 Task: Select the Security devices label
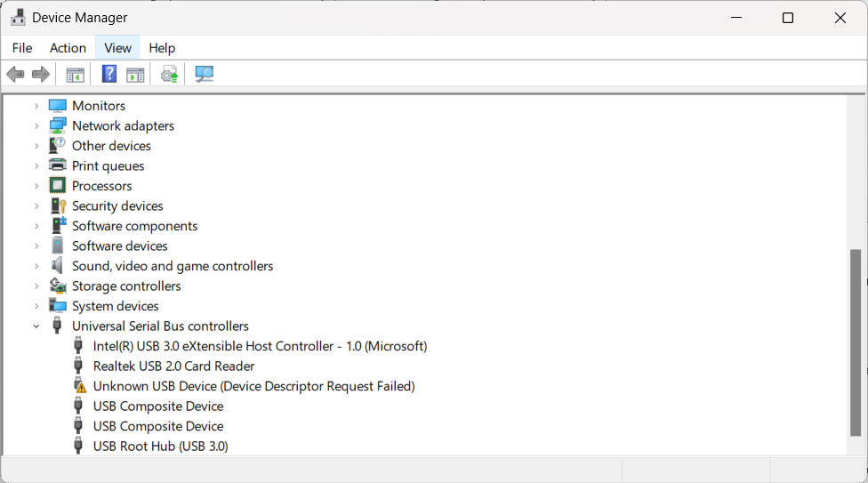117,205
